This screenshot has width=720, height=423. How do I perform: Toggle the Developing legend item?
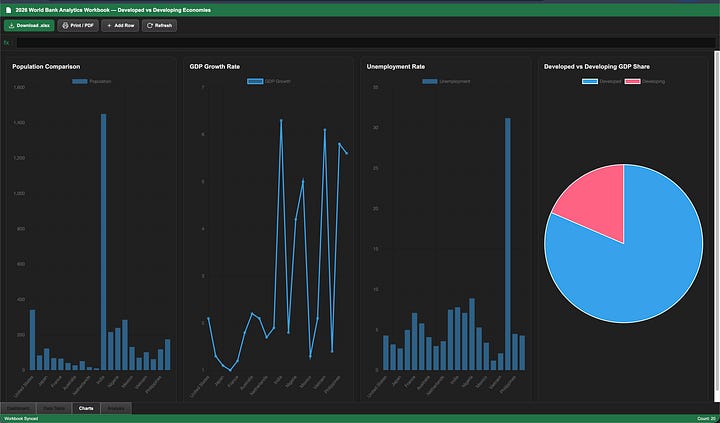click(x=645, y=81)
